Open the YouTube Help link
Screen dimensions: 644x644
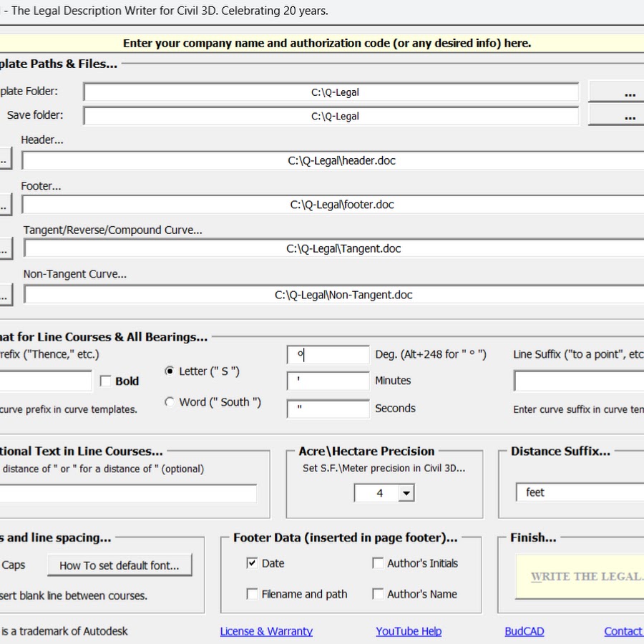click(x=409, y=631)
